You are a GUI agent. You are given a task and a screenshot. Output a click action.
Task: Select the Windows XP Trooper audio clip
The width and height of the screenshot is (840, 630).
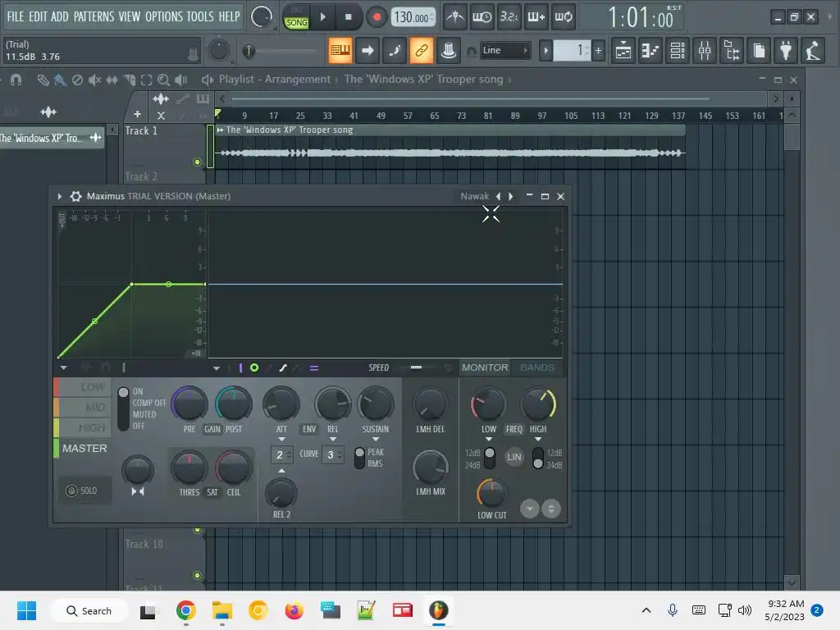coord(450,146)
